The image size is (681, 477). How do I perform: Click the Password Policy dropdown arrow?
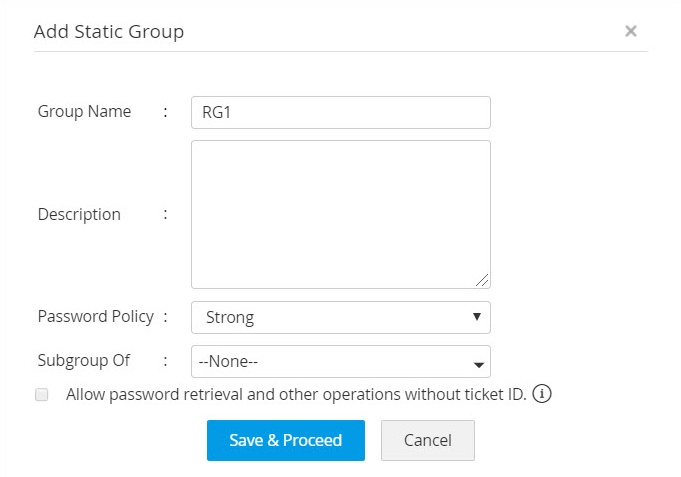(477, 318)
